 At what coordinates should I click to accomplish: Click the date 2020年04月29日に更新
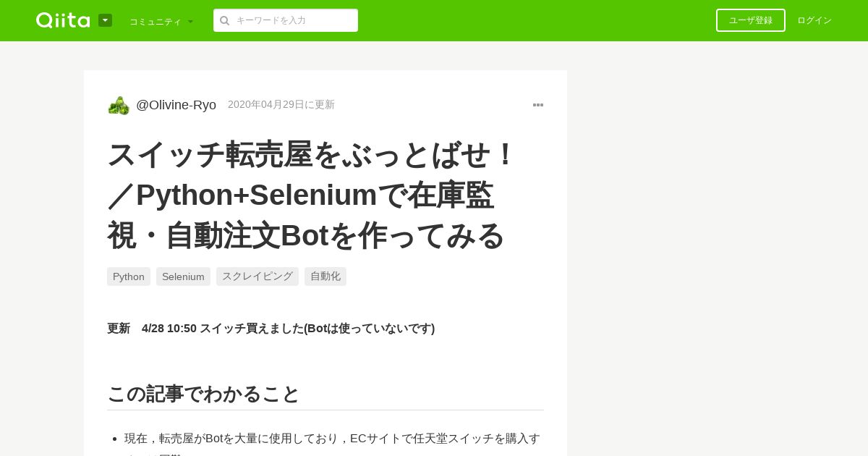click(281, 104)
